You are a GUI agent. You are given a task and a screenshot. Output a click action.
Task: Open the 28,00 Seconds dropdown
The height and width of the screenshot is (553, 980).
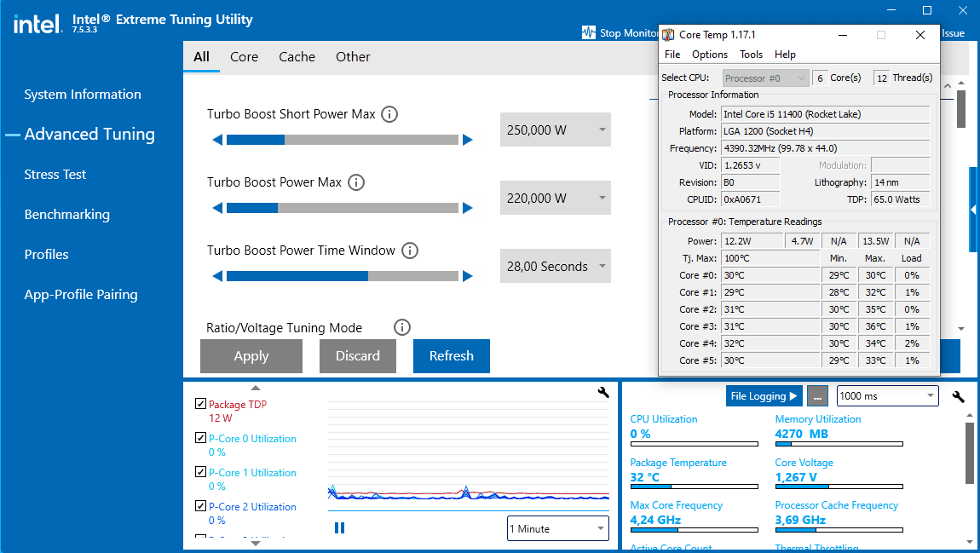click(555, 266)
